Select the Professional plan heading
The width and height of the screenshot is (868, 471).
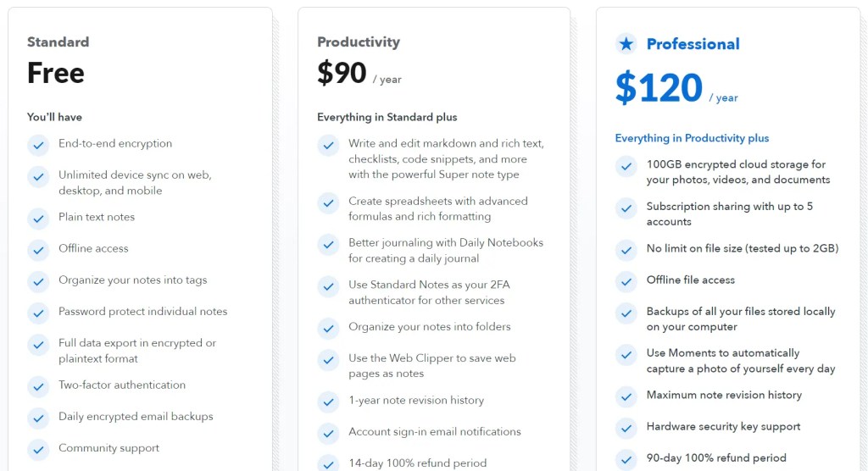click(693, 44)
